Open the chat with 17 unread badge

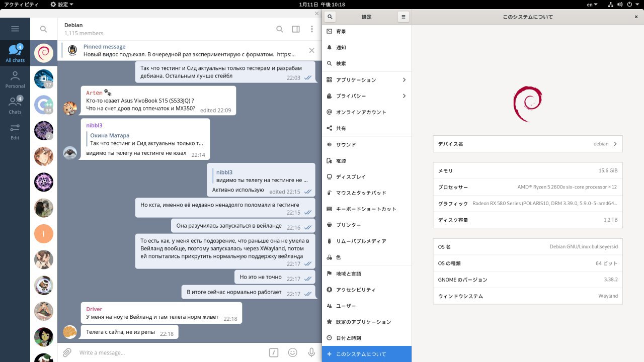click(44, 79)
